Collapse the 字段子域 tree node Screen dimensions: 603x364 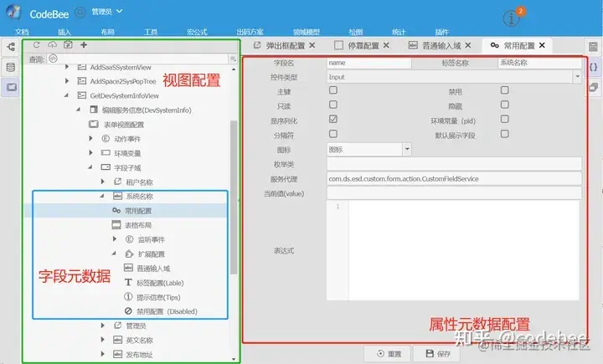pyautogui.click(x=90, y=167)
